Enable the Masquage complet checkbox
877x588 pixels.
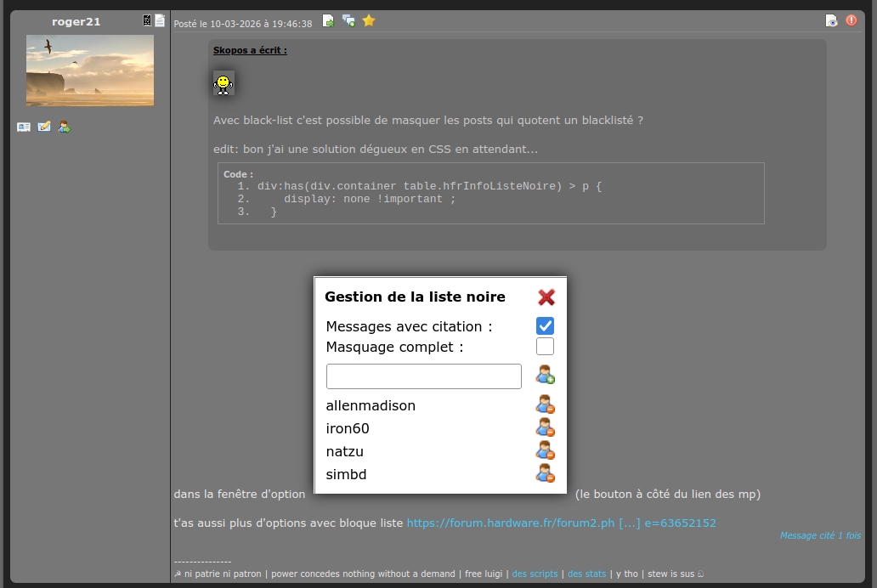tap(545, 347)
